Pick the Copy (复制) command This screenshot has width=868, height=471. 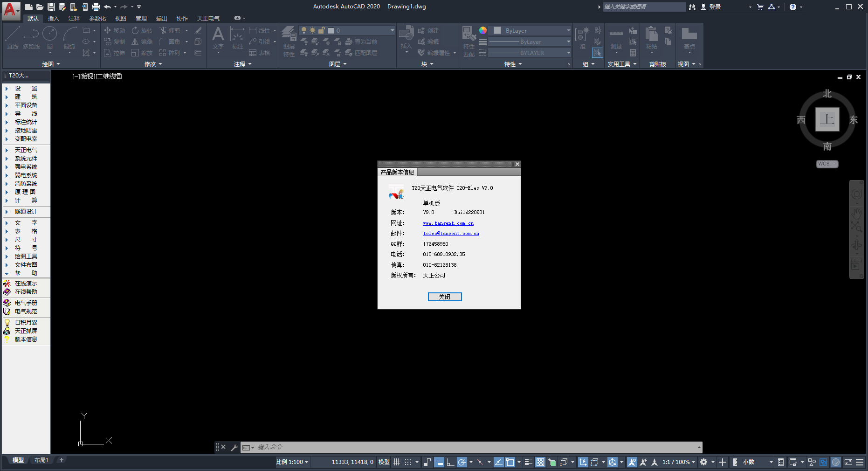tap(114, 42)
